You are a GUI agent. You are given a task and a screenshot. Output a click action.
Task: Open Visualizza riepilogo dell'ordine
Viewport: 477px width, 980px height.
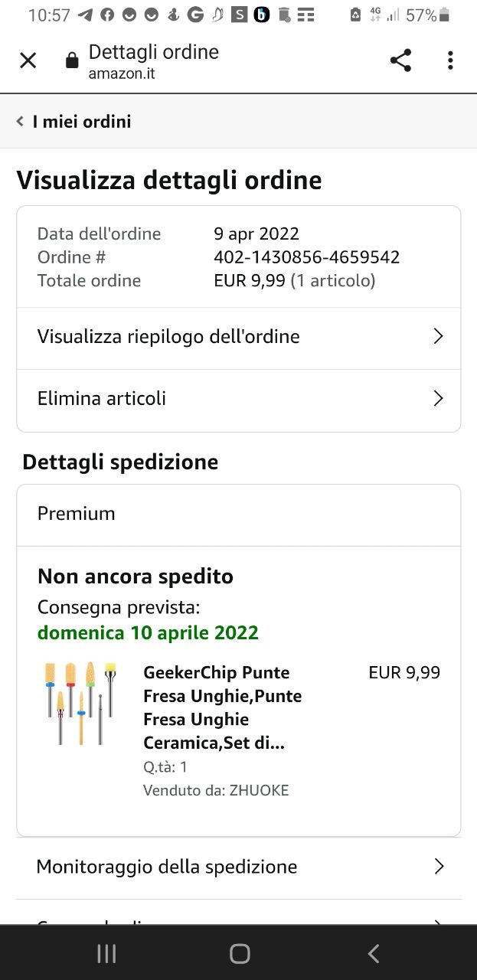point(168,337)
